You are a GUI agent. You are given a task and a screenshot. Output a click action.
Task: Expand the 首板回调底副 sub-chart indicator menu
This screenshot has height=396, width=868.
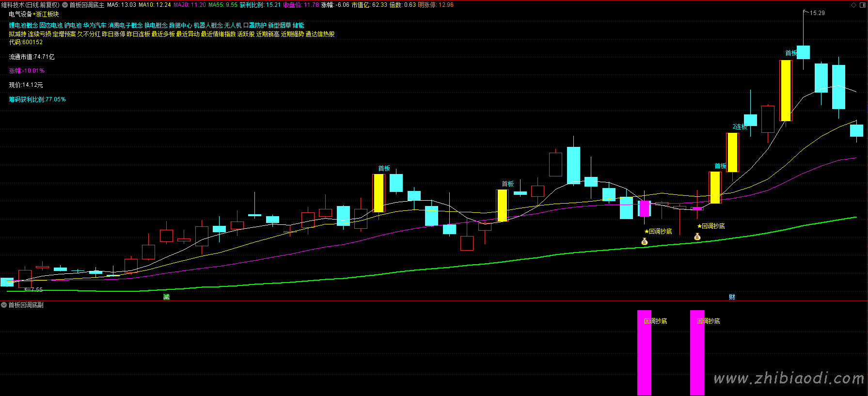(x=4, y=305)
